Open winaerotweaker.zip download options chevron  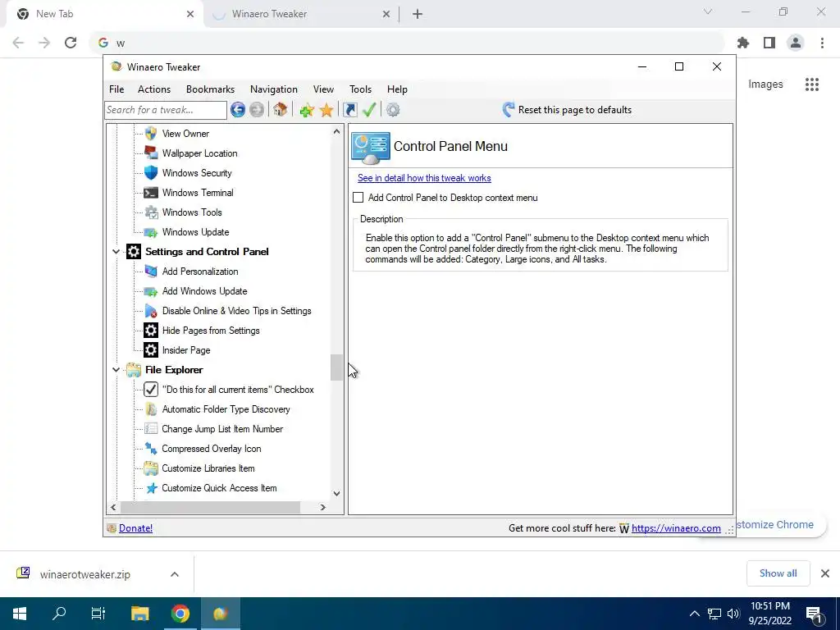click(175, 574)
